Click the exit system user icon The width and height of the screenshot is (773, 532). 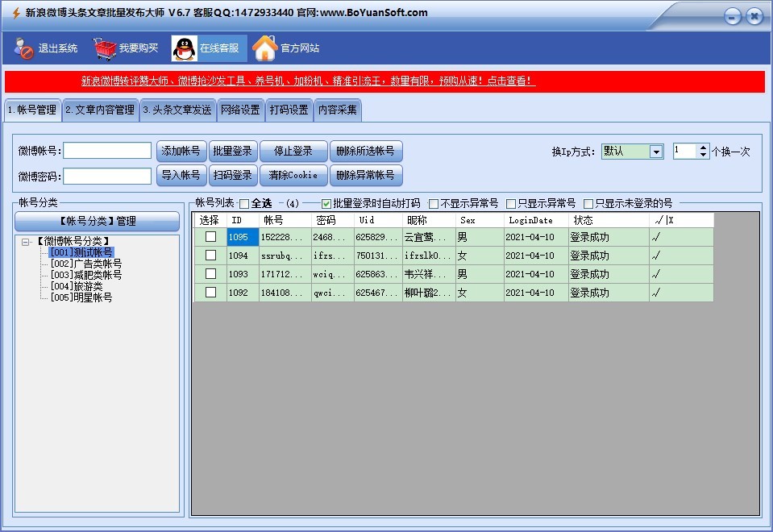23,48
